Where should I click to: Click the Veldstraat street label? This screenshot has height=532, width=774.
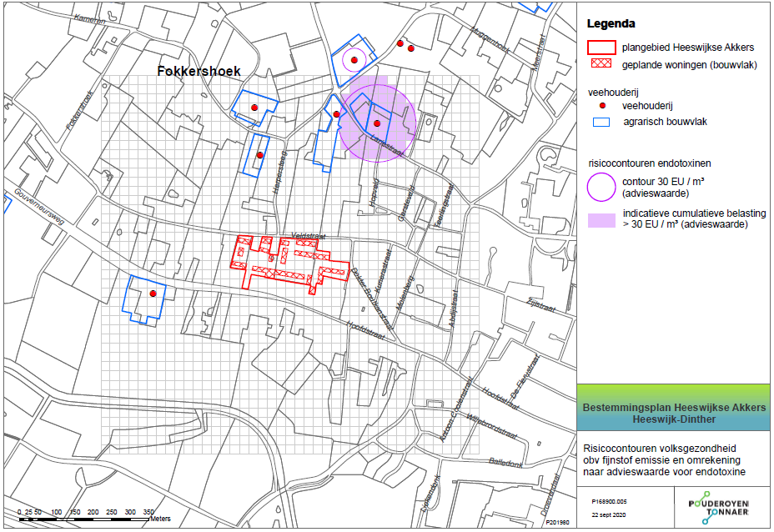(x=309, y=236)
